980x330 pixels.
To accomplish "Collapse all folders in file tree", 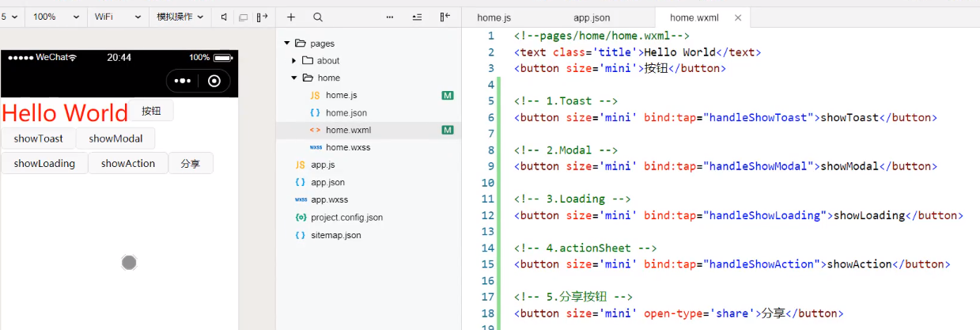I will [418, 17].
